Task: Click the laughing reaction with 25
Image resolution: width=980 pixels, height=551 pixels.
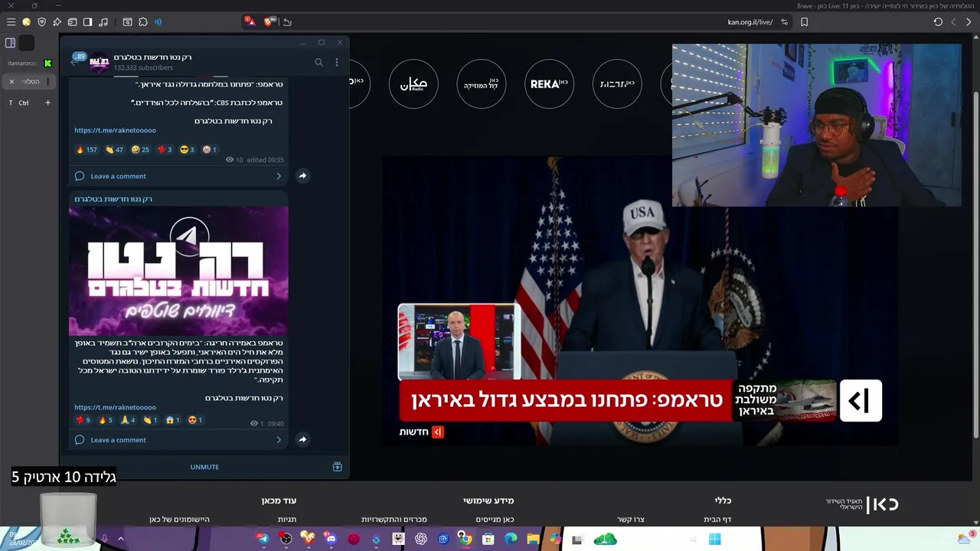Action: (140, 150)
